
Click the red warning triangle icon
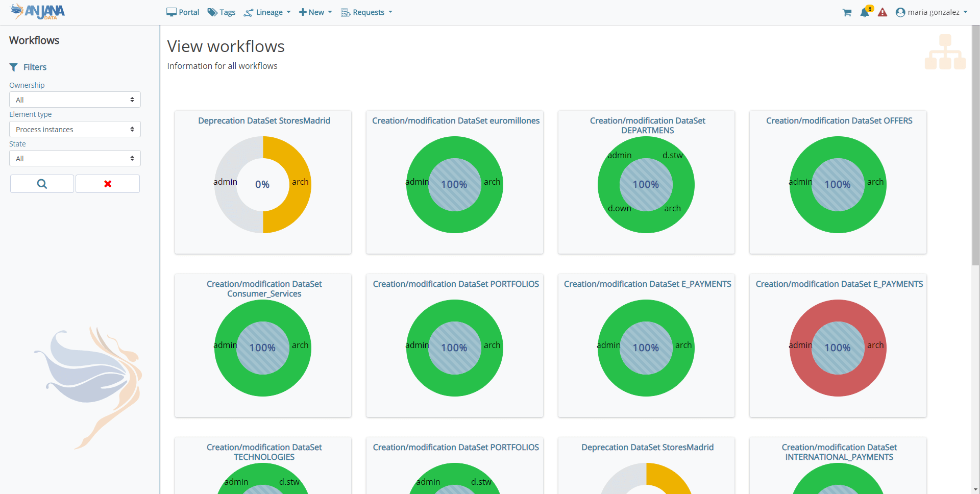coord(883,13)
